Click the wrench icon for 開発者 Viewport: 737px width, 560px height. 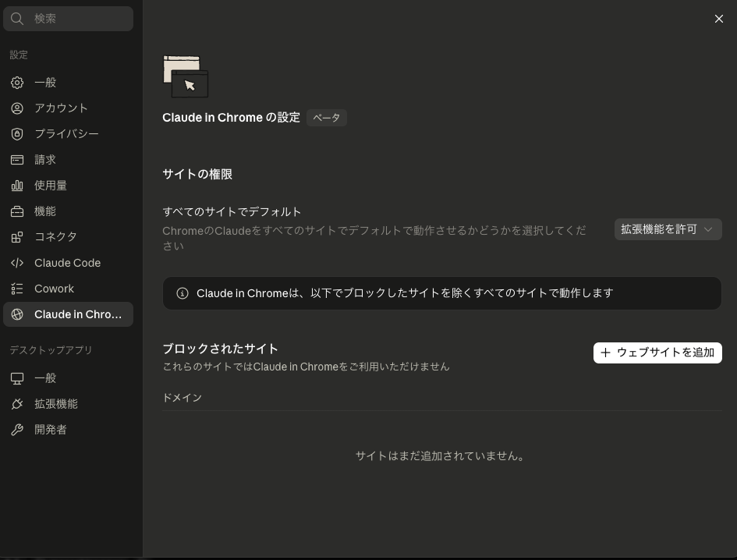[x=17, y=430]
